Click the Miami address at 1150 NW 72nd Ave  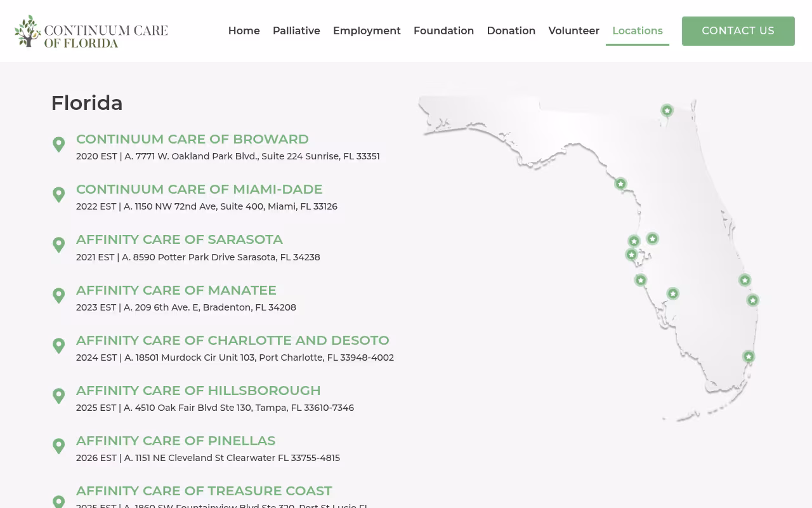point(207,206)
